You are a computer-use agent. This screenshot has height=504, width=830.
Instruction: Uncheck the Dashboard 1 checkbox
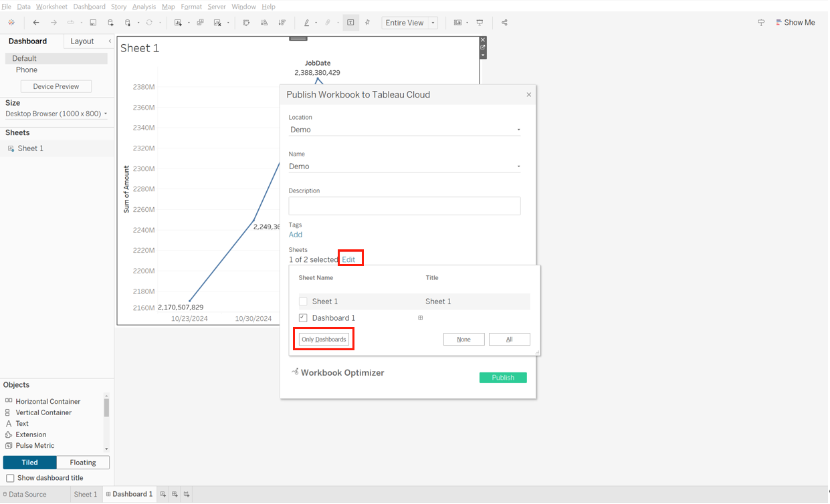303,318
